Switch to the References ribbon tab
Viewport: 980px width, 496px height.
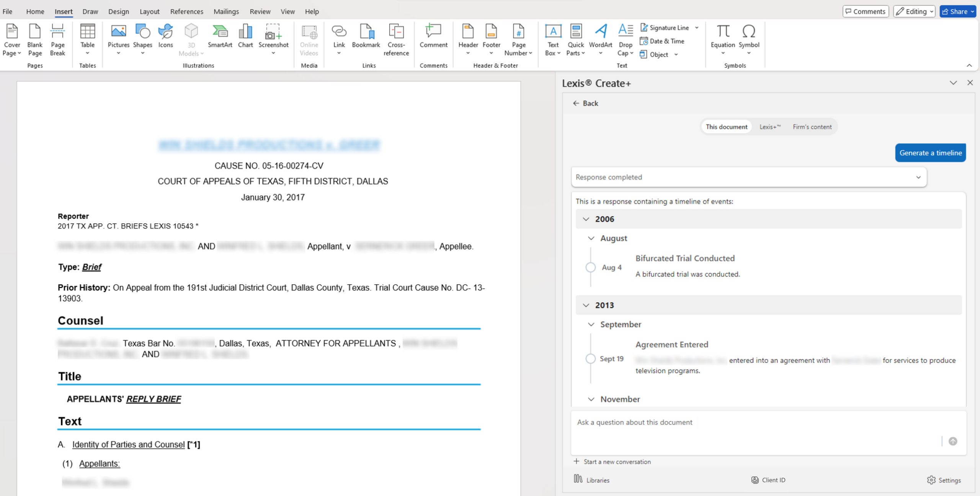click(186, 11)
